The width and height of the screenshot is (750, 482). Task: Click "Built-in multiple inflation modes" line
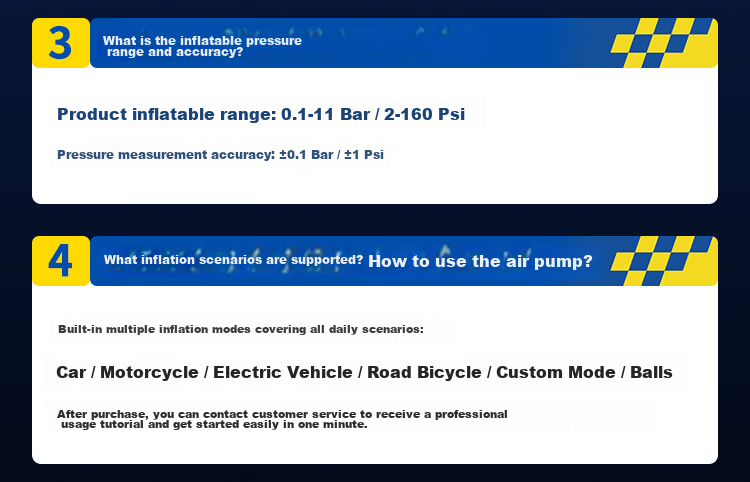pyautogui.click(x=241, y=329)
